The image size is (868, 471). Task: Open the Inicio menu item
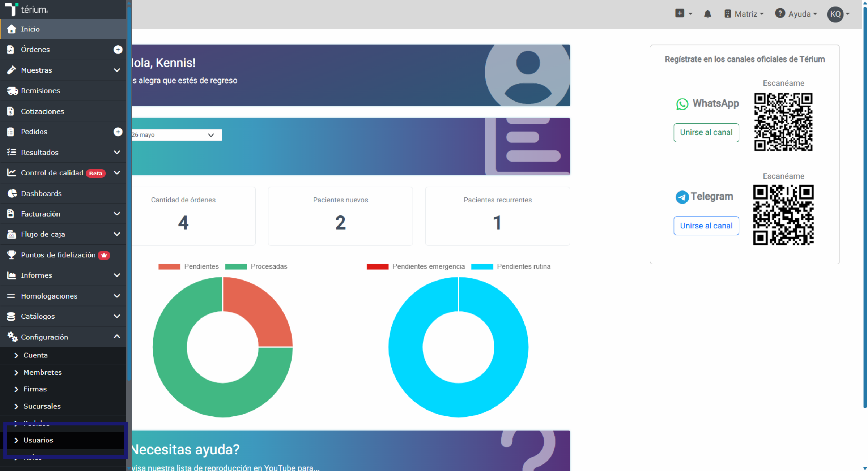coord(63,29)
